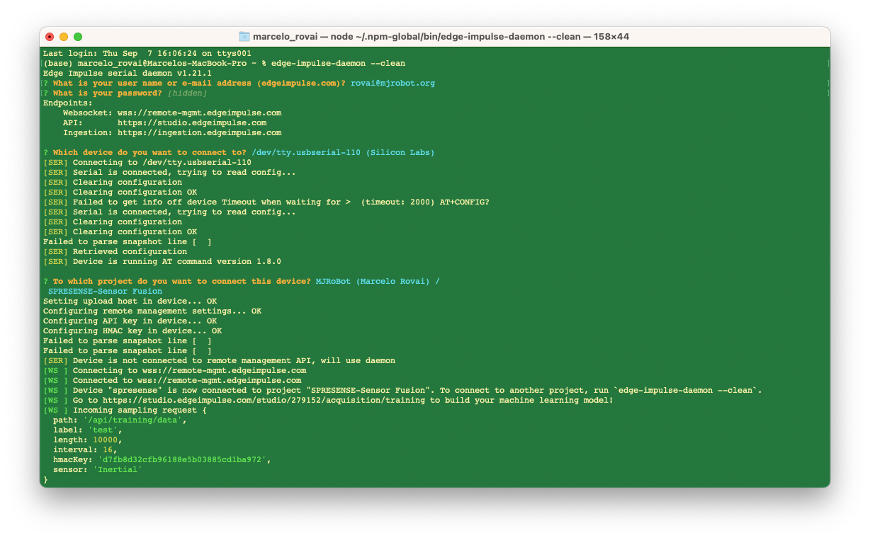This screenshot has width=870, height=540.
Task: Click 'SPRESENSE-Sensor Fusion' project line
Action: click(105, 291)
